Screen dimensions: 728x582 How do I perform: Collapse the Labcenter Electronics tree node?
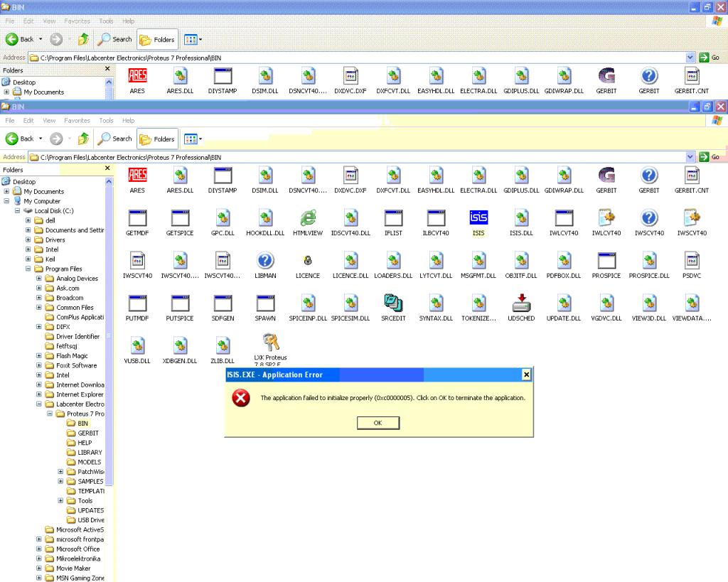39,404
